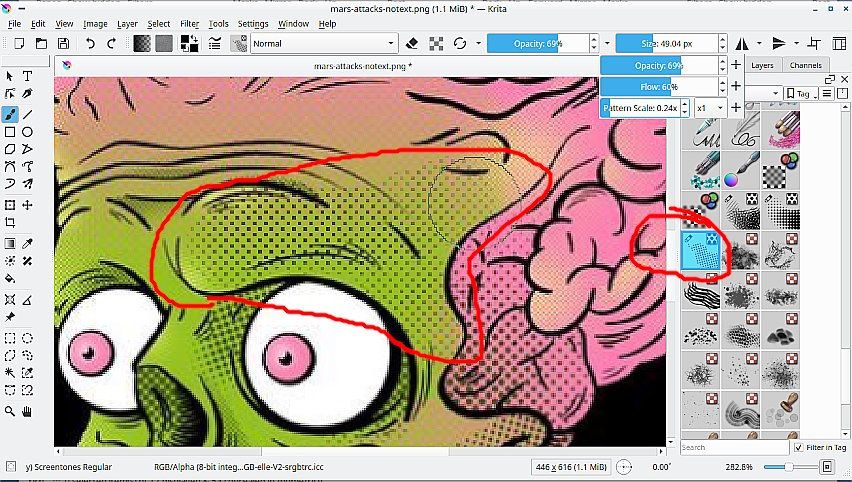Click the Pattern Scale stepper arrows

point(685,108)
